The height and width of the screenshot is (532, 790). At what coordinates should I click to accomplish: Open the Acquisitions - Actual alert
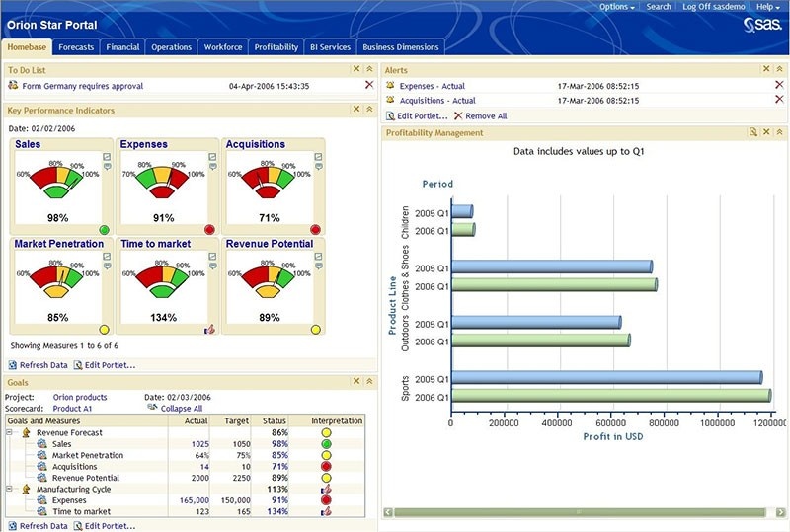(437, 101)
